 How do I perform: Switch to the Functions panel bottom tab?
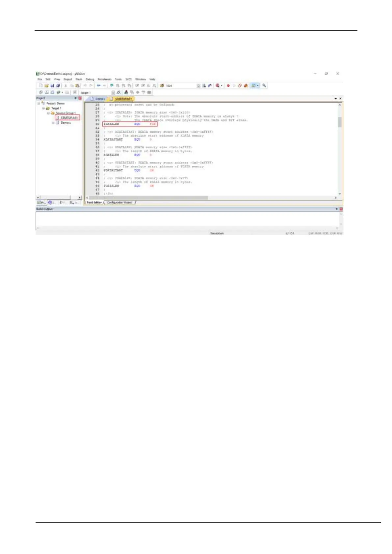(63, 203)
